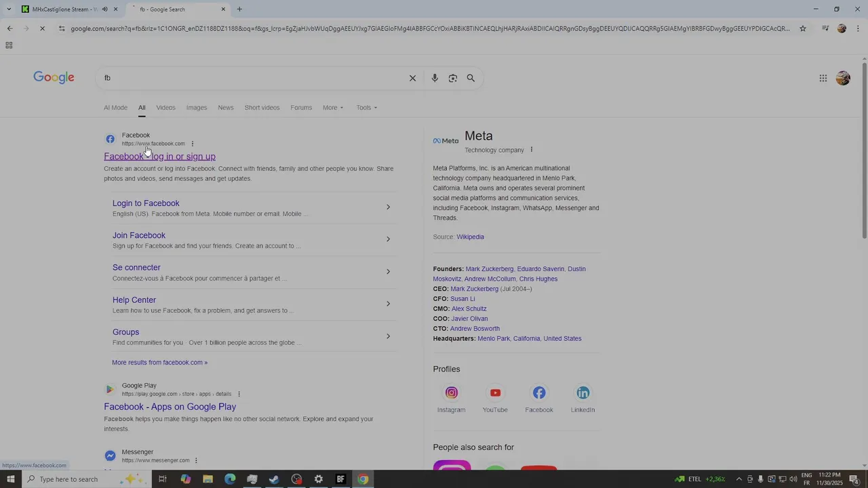Screen dimensions: 868x488
Task: Switch to Short videos tab
Action: pos(262,108)
